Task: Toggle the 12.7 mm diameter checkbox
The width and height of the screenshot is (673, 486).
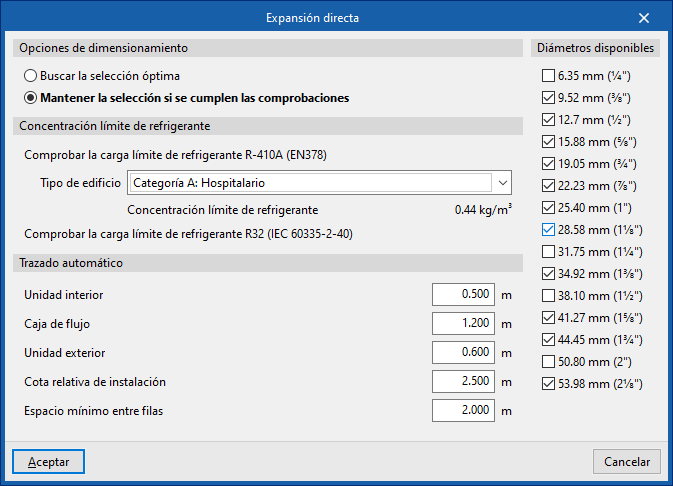Action: click(x=548, y=119)
